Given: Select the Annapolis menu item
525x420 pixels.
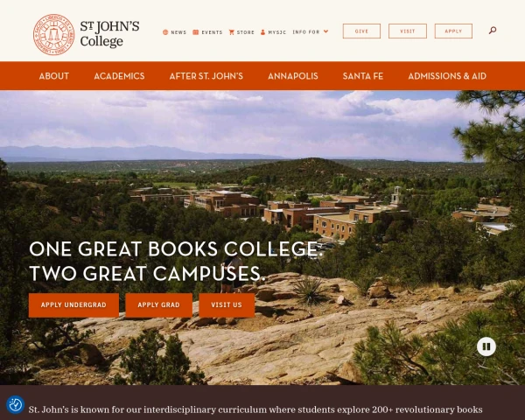Looking at the screenshot, I should (292, 76).
